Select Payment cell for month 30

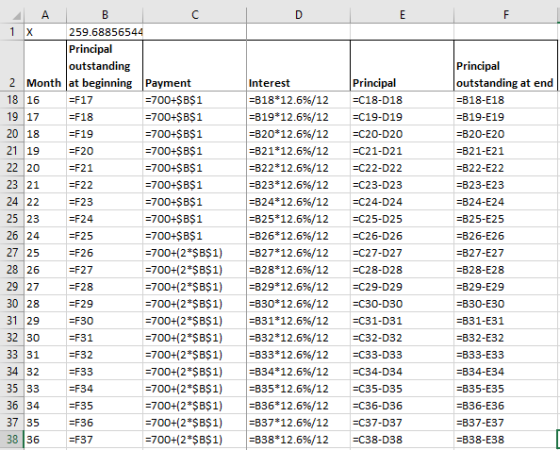pos(195,338)
